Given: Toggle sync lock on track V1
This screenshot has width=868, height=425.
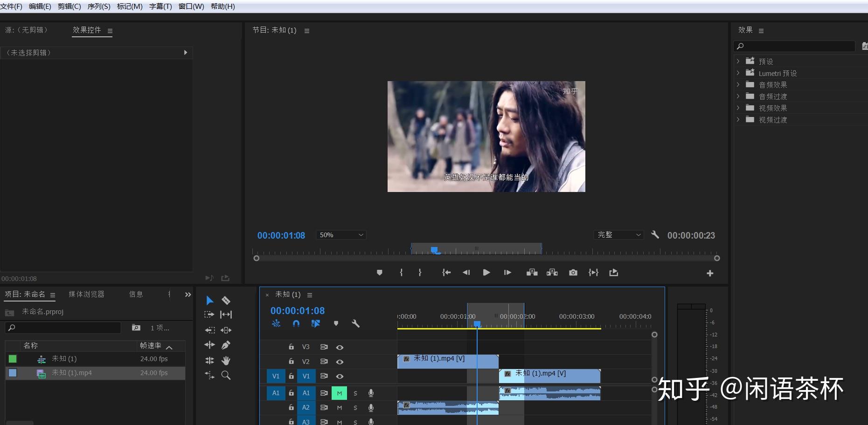Looking at the screenshot, I should click(324, 376).
